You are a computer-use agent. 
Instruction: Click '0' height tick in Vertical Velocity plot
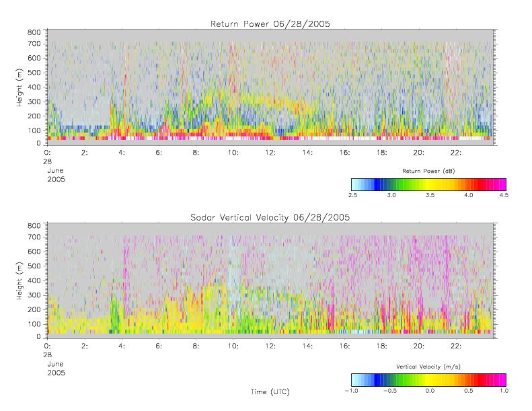tap(39, 337)
